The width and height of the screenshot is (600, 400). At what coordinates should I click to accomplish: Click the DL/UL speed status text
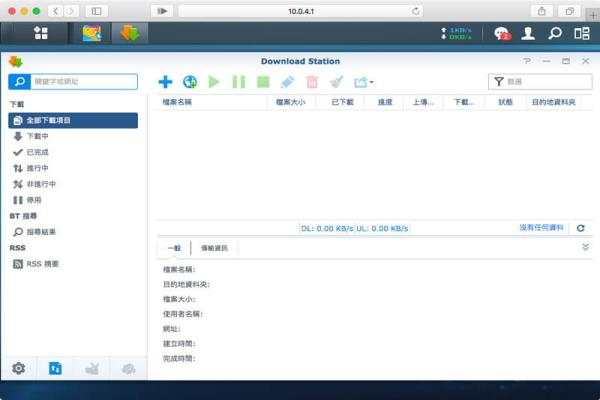[354, 229]
